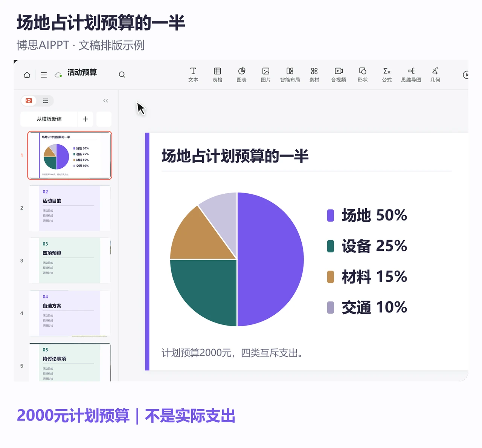
Task: Rename the document title 活动预算
Action: coord(82,72)
